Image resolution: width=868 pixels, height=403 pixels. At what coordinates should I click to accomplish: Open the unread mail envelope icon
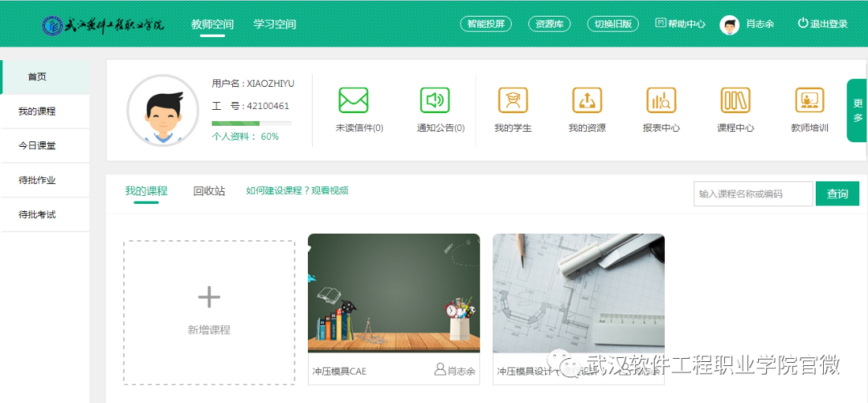pyautogui.click(x=353, y=100)
